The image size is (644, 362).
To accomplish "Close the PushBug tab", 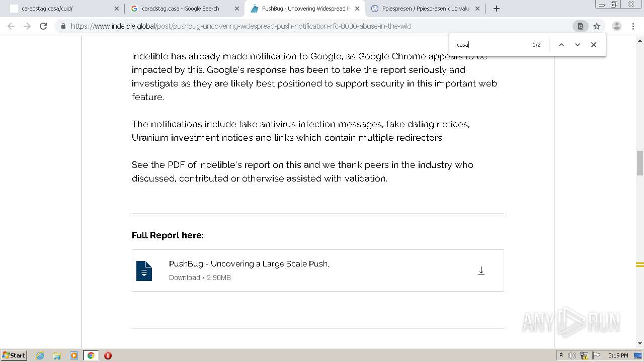I will 357,9.
